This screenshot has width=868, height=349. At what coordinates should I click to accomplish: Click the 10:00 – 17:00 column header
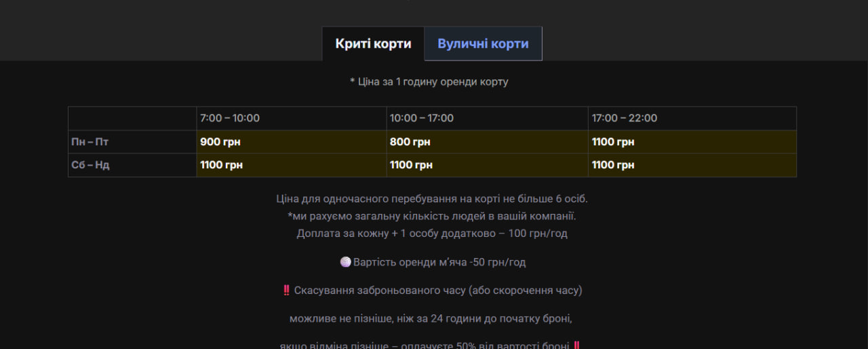(487, 118)
